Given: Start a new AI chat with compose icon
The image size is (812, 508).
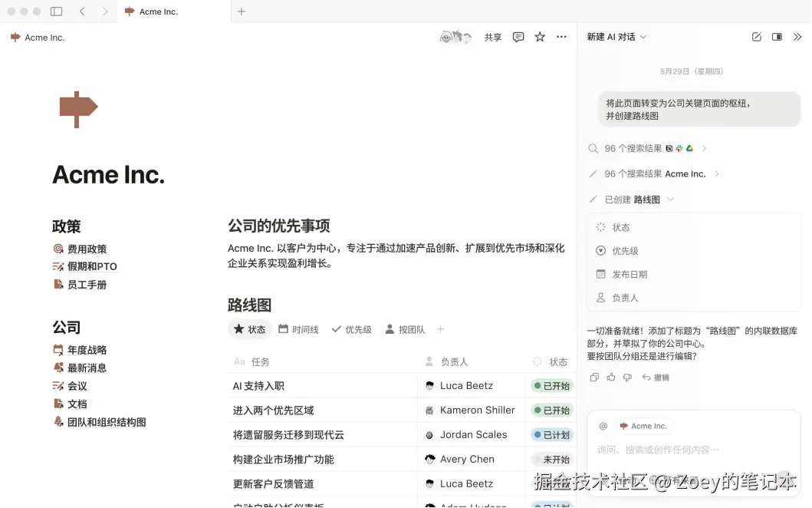Looking at the screenshot, I should coord(757,37).
